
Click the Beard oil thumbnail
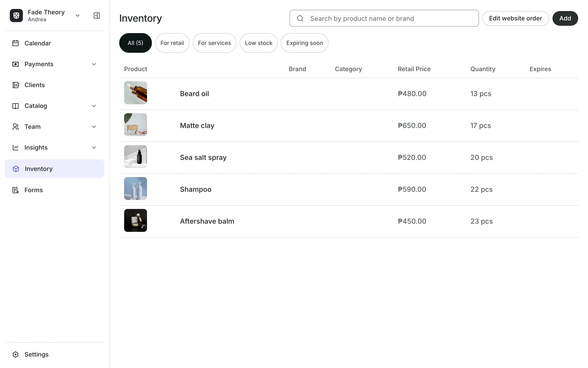coord(136,93)
